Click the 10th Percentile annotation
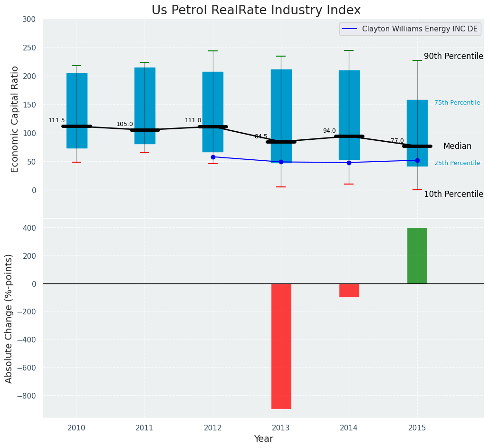The height and width of the screenshot is (448, 489). click(453, 194)
